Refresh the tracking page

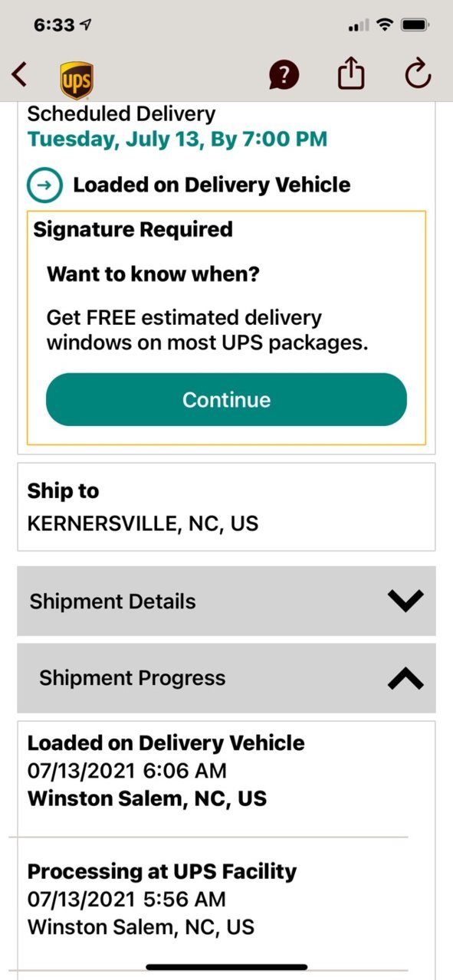tap(418, 74)
